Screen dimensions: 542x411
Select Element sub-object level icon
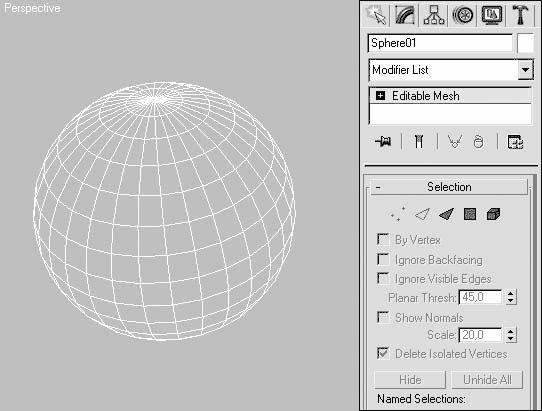pyautogui.click(x=493, y=214)
